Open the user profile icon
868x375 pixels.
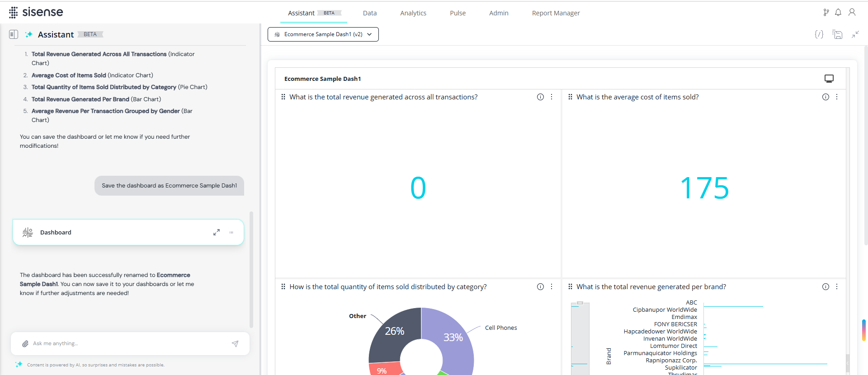point(852,13)
